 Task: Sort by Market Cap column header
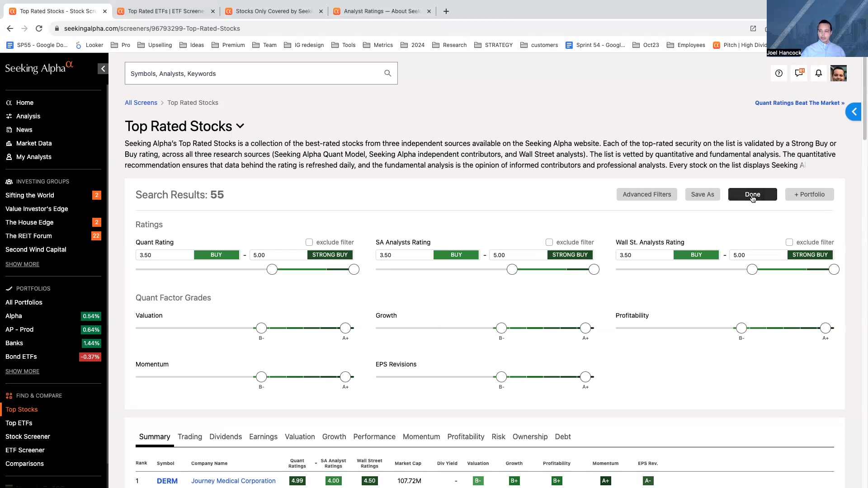(408, 464)
